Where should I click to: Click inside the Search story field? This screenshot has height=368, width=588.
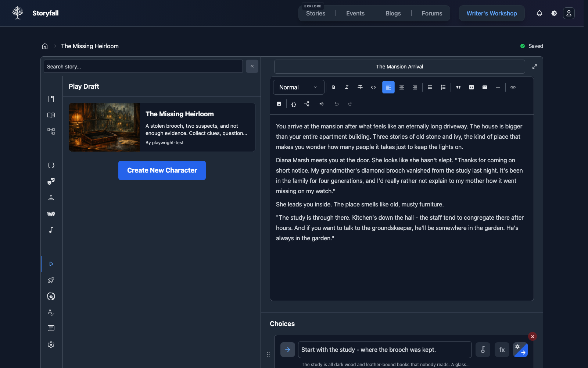tap(143, 66)
